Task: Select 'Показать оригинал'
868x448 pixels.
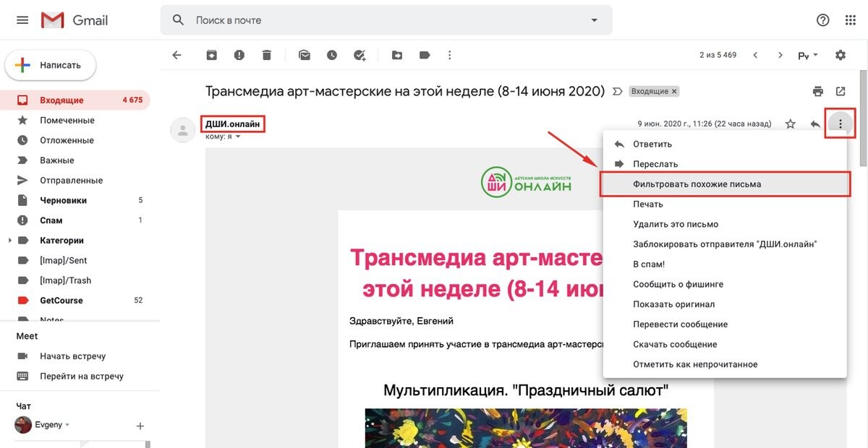Action: point(724,304)
